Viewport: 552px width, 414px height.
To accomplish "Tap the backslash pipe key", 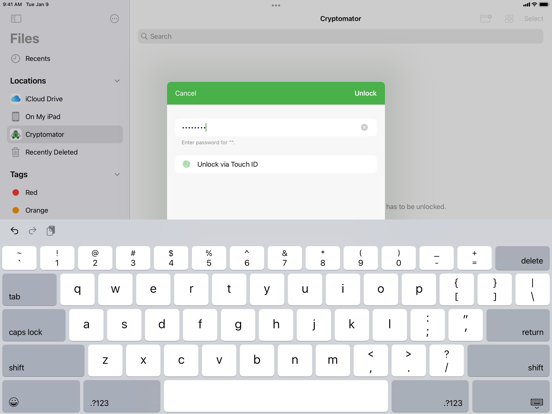I will [x=533, y=290].
